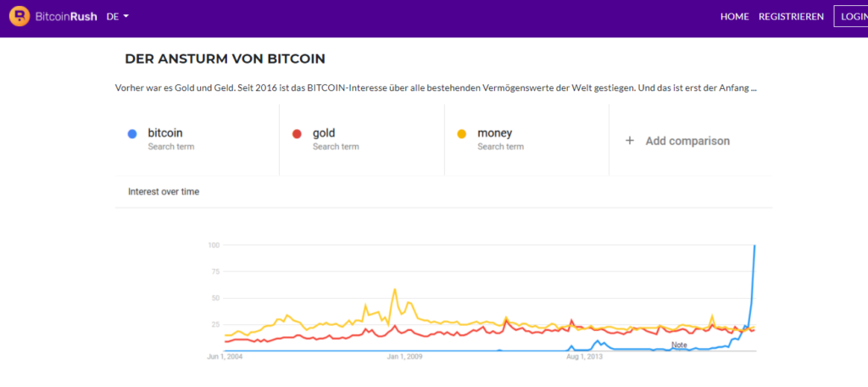The image size is (868, 387).
Task: Click the Interest over time heading
Action: pos(164,192)
